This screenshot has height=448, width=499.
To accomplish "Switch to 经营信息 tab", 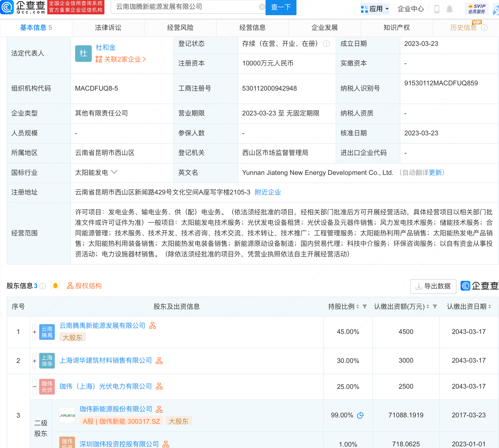I will 252,28.
